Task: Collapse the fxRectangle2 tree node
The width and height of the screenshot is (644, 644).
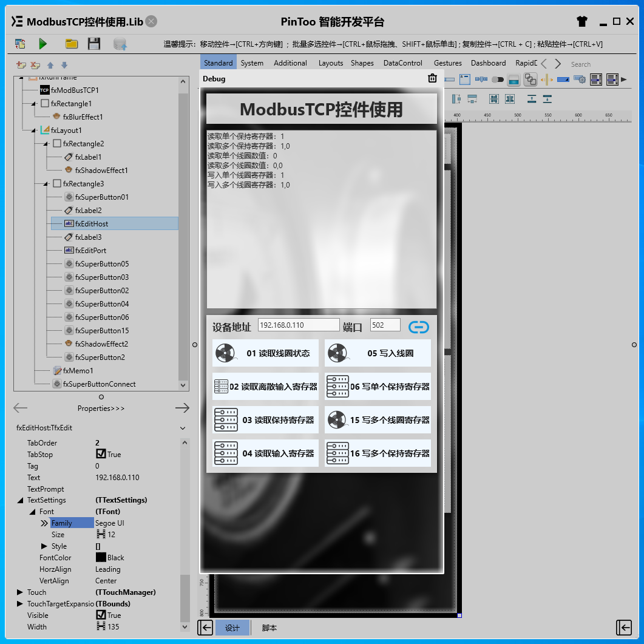Action: click(46, 144)
